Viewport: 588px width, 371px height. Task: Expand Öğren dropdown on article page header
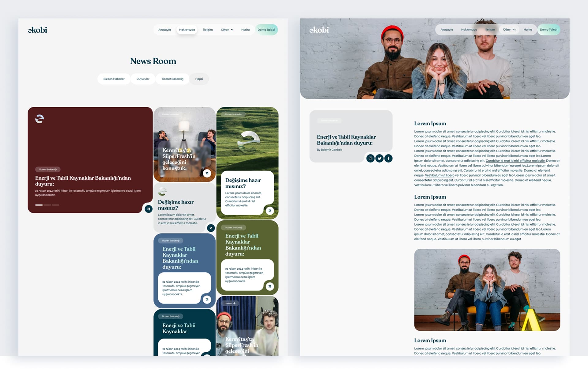pyautogui.click(x=509, y=30)
